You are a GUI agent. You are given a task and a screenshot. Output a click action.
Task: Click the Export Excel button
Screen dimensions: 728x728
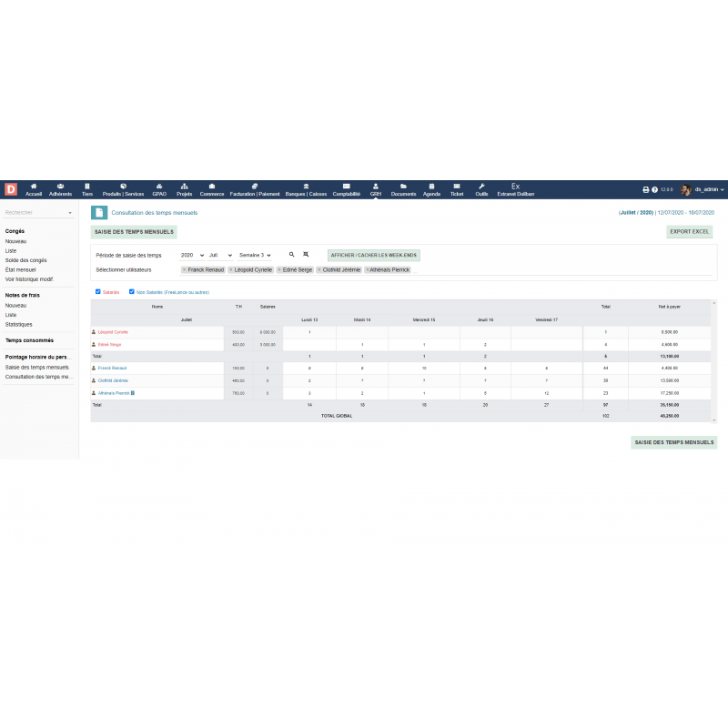pyautogui.click(x=689, y=232)
